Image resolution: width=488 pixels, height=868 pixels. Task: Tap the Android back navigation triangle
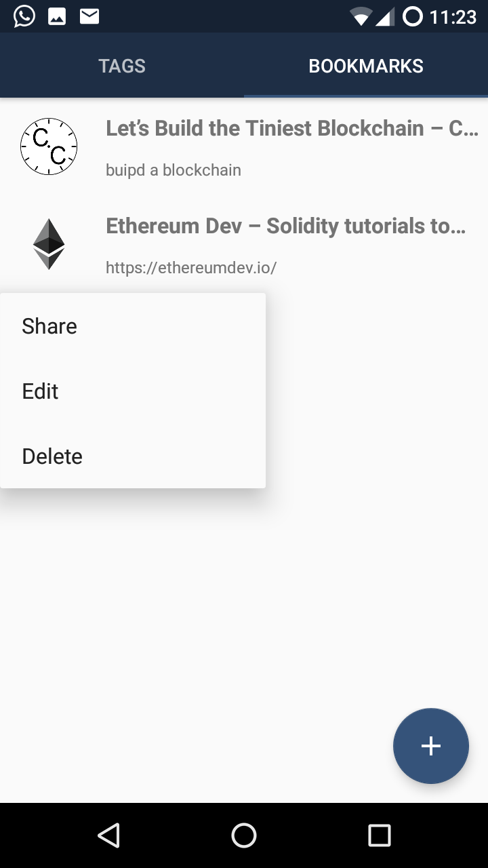tap(108, 835)
